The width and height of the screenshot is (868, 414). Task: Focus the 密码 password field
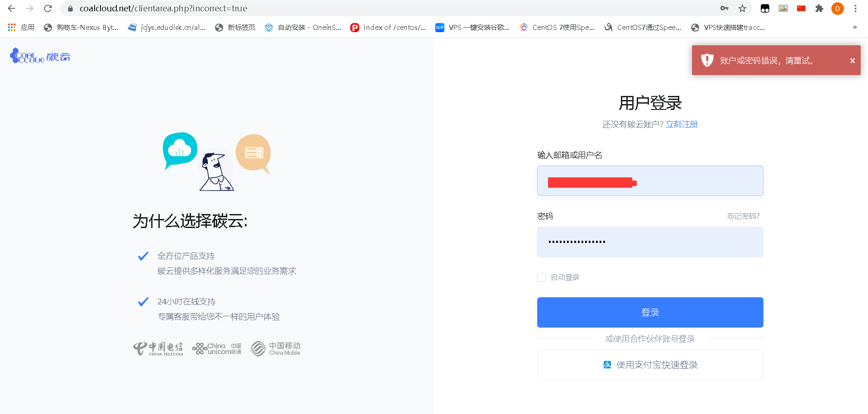(650, 242)
